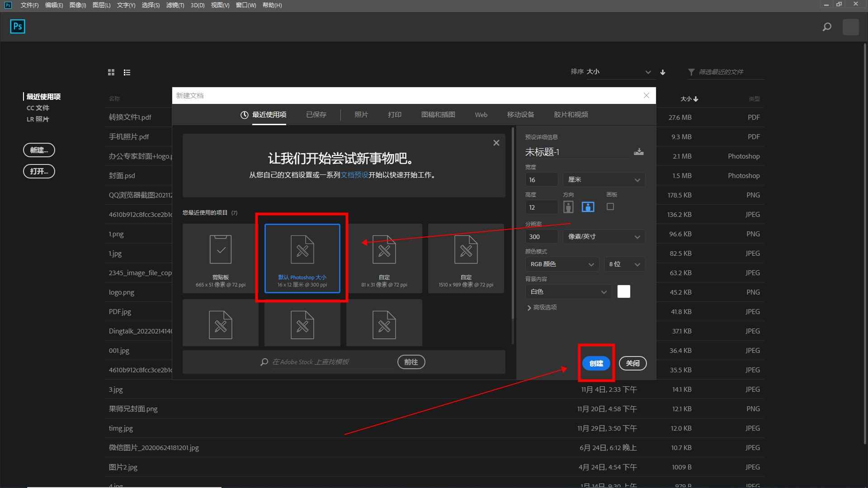Screen dimensions: 868x488
Task: Click the 前往 button in template search
Action: [411, 361]
